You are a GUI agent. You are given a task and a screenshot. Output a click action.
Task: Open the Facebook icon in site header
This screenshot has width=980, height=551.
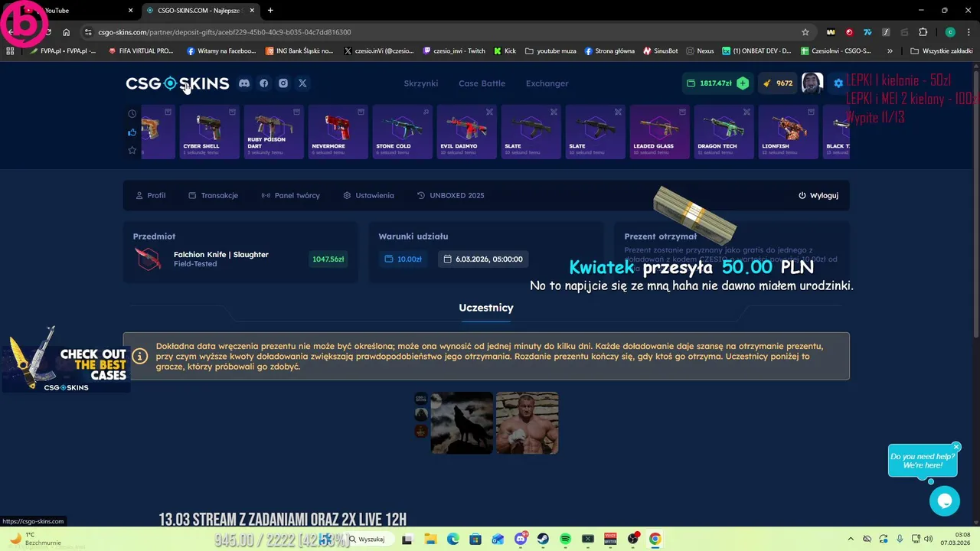[264, 83]
